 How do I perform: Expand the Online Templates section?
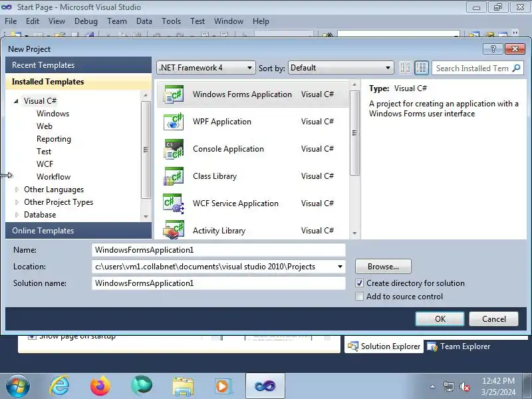(78, 231)
